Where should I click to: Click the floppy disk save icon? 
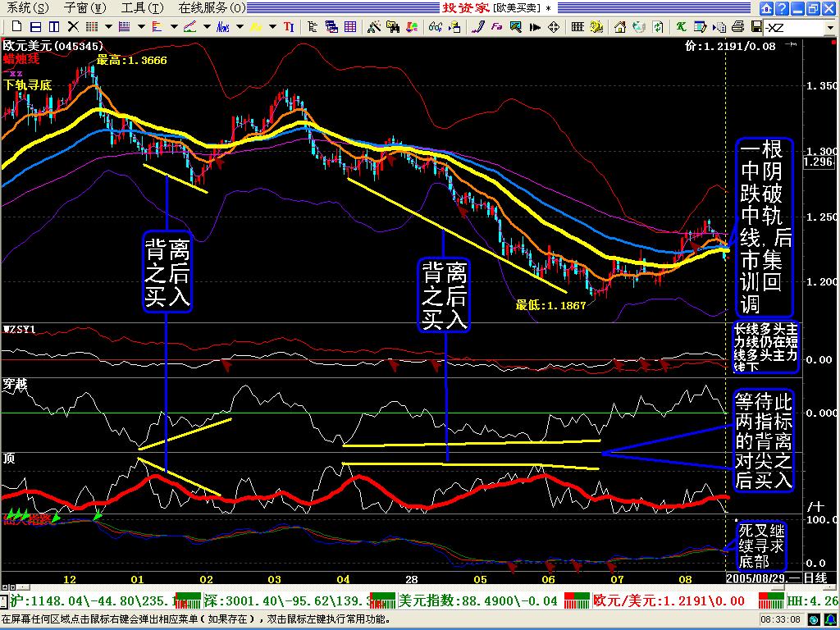coord(756,27)
